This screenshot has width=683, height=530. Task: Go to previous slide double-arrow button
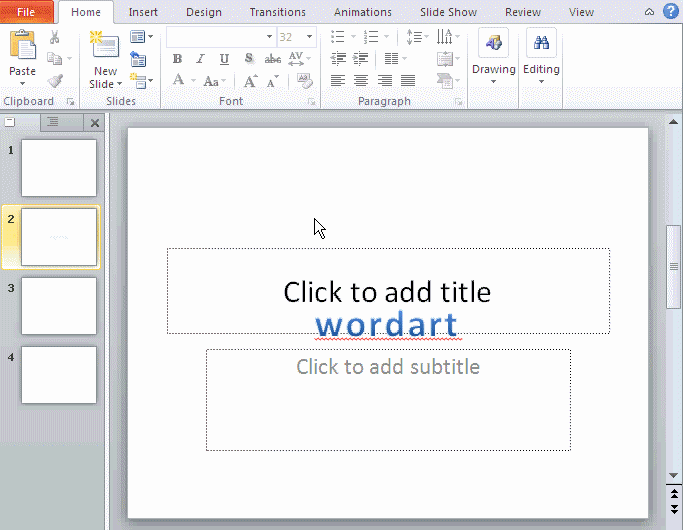[674, 494]
